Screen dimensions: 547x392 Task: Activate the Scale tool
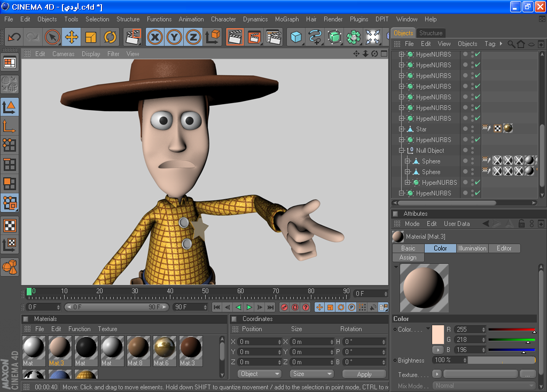(x=91, y=37)
